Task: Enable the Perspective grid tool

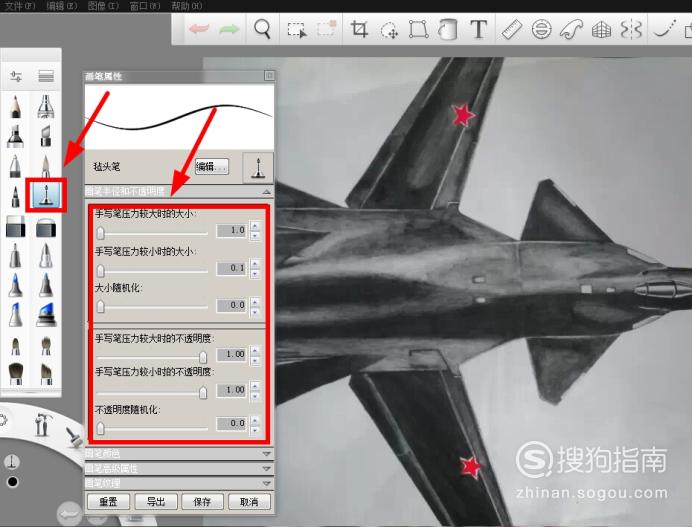Action: (x=601, y=30)
